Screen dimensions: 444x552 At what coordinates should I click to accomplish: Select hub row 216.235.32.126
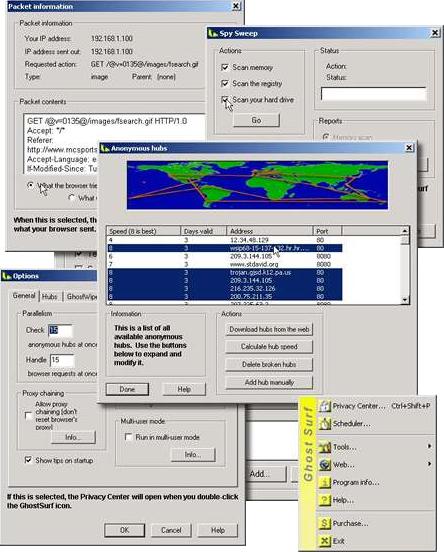pos(224,288)
